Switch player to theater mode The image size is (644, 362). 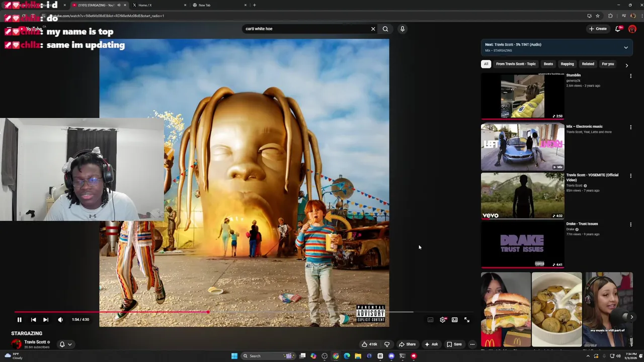455,320
